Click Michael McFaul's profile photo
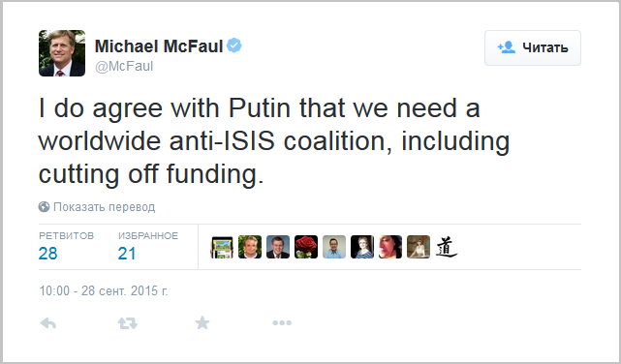 62,53
